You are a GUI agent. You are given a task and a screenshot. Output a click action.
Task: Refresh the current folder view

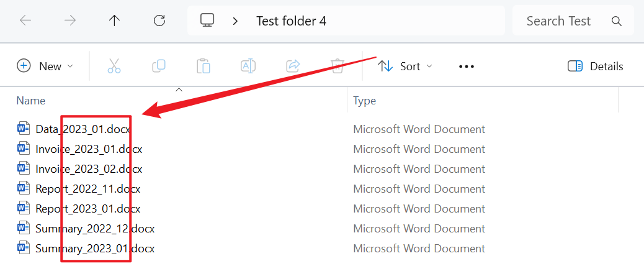coord(159,21)
